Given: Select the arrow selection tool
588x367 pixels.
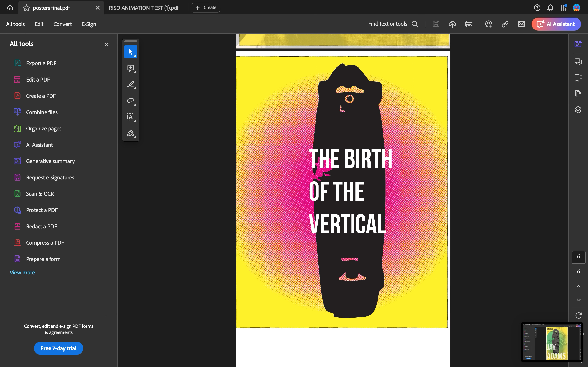Looking at the screenshot, I should [x=130, y=52].
